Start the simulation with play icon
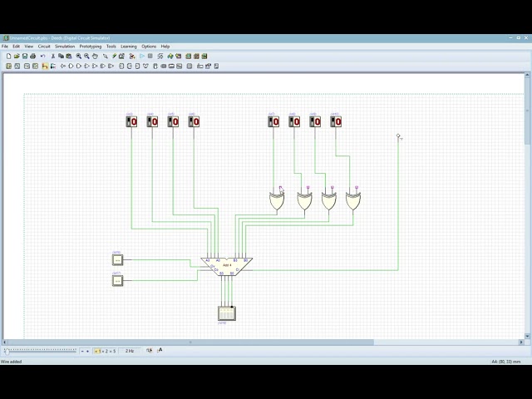This screenshot has height=399, width=532. tap(142, 56)
